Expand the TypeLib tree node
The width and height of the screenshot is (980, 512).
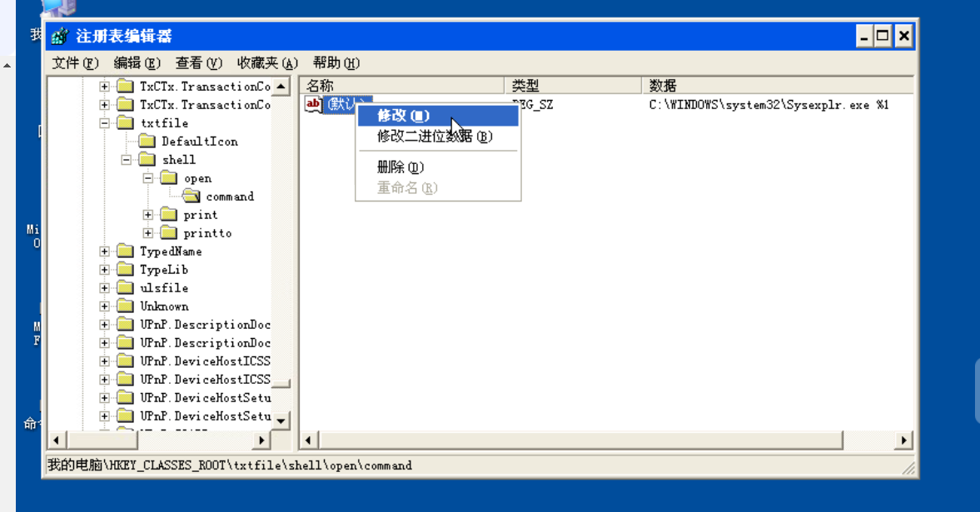[x=104, y=270]
